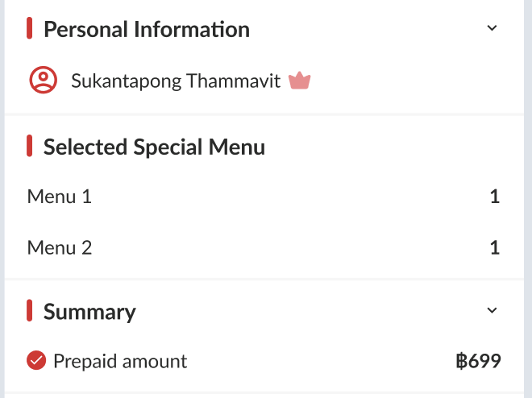Open Sukantapong Thammavit's name link
This screenshot has width=532, height=398.
point(176,81)
